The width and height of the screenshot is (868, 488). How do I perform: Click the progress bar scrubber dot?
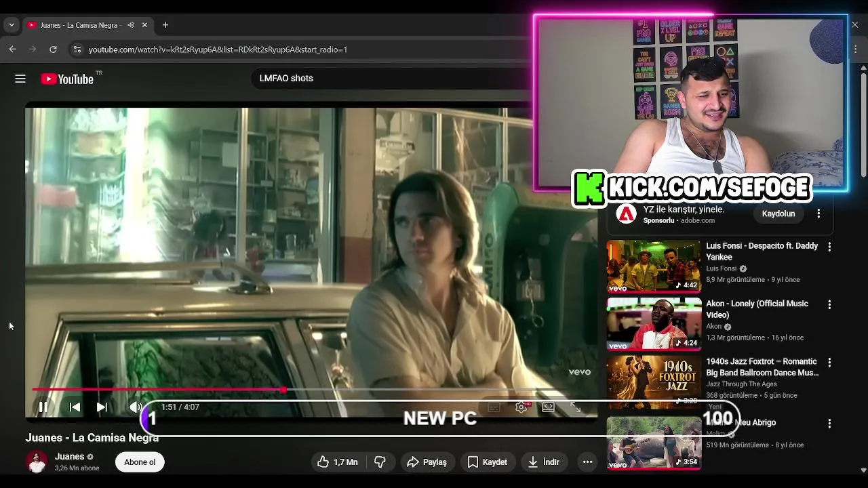(x=283, y=390)
